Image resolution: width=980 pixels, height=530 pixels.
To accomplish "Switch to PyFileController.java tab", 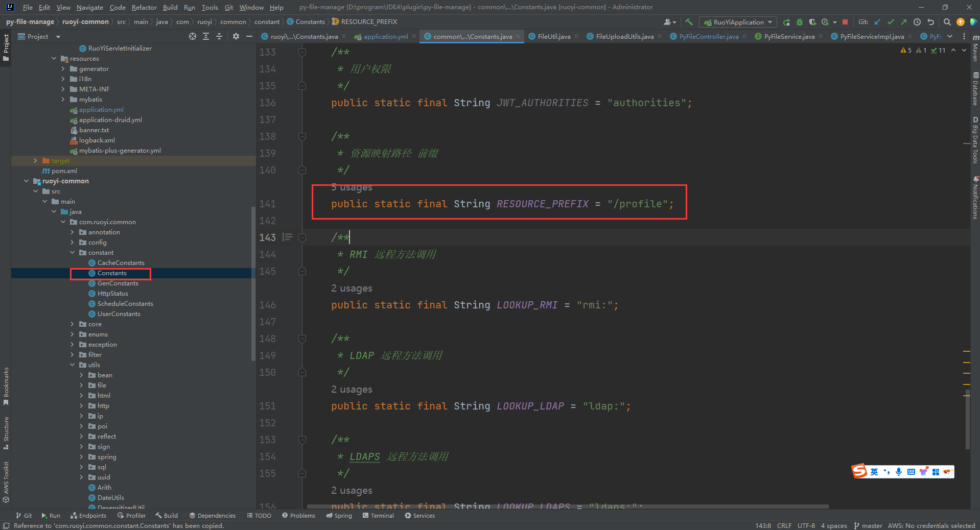I will 709,36.
